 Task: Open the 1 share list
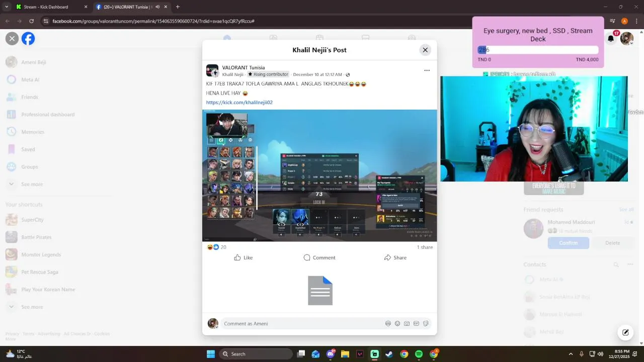[x=425, y=247]
